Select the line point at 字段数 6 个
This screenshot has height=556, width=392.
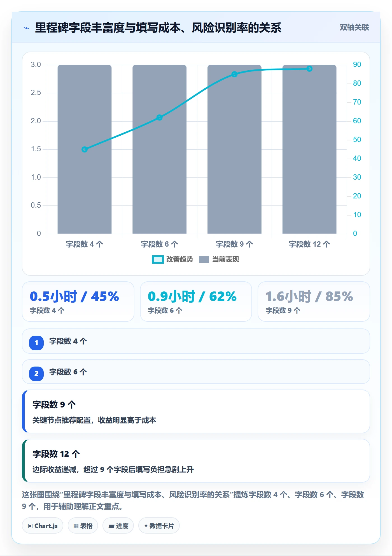tap(159, 117)
